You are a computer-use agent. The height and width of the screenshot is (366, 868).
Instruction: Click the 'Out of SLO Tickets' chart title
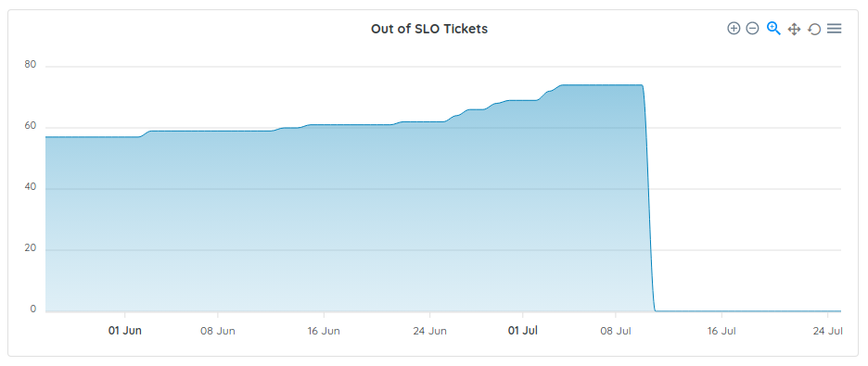point(429,29)
